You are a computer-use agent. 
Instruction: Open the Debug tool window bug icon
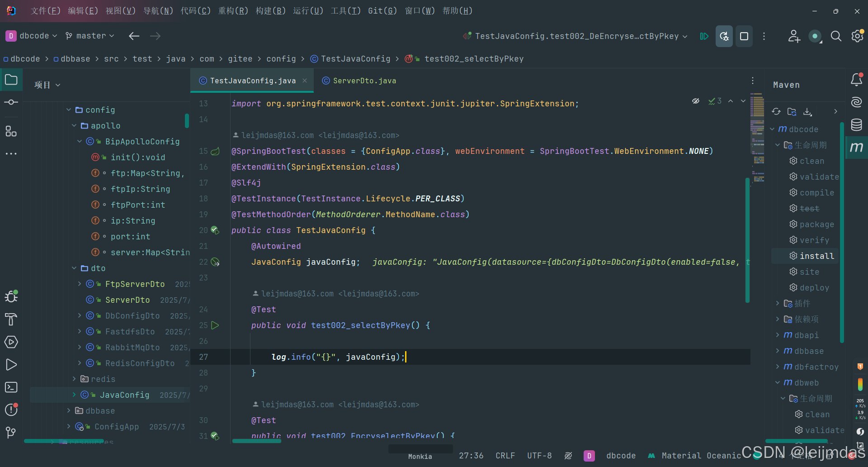coord(11,296)
